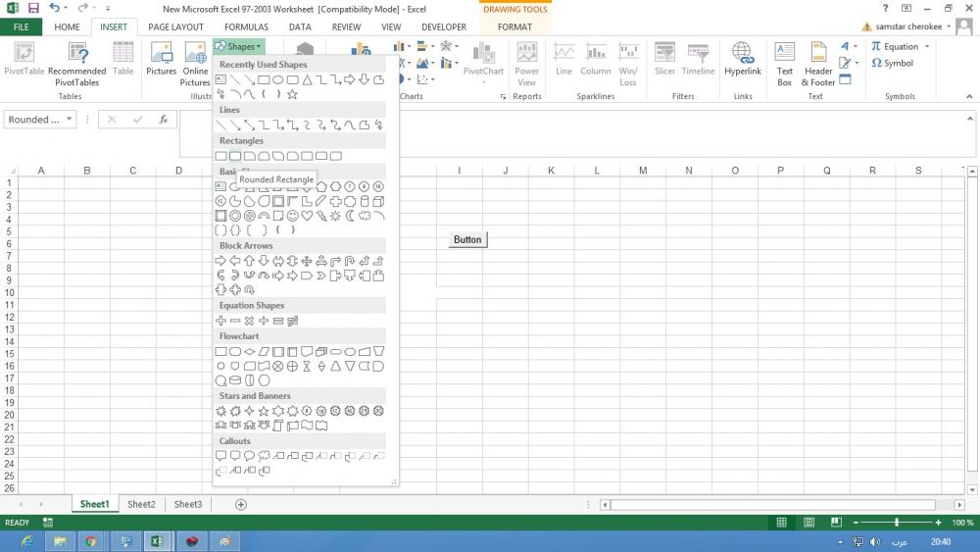Click the Button control on worksheet

(467, 239)
